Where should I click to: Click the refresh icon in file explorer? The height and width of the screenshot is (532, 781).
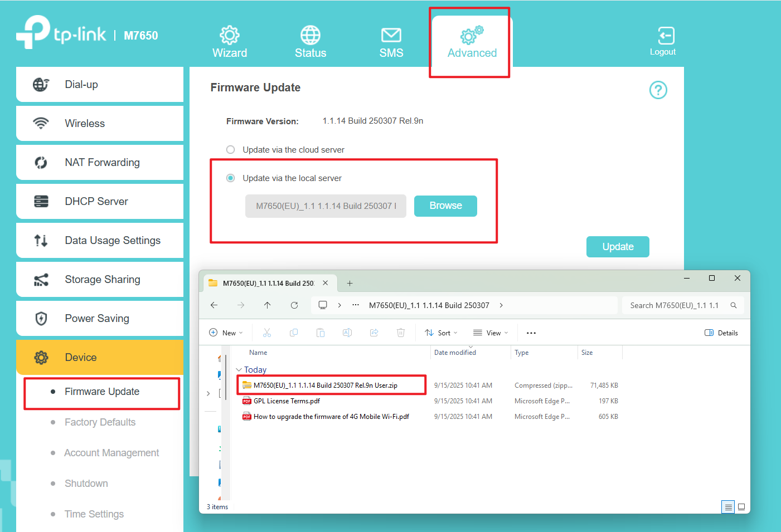(x=294, y=305)
